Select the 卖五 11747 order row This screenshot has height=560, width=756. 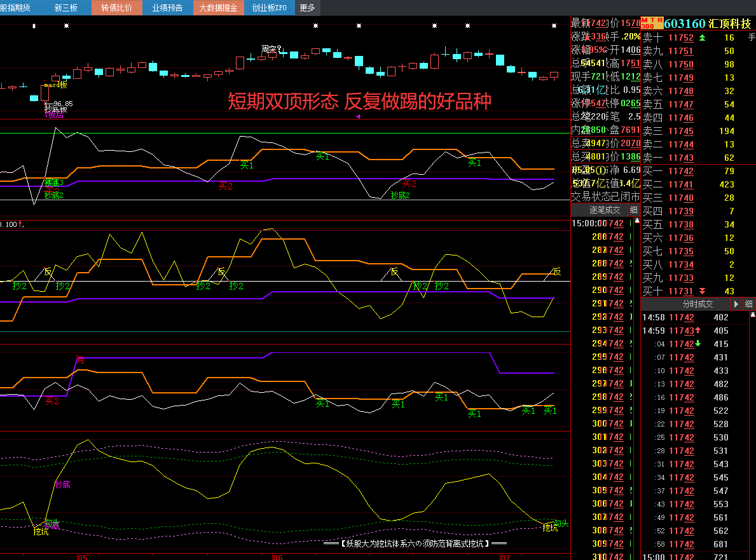[x=698, y=105]
